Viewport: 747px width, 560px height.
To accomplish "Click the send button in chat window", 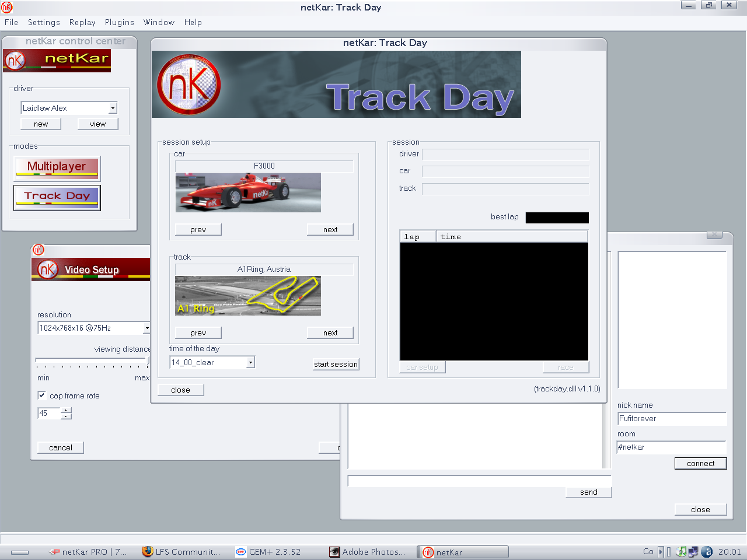I will tap(589, 492).
